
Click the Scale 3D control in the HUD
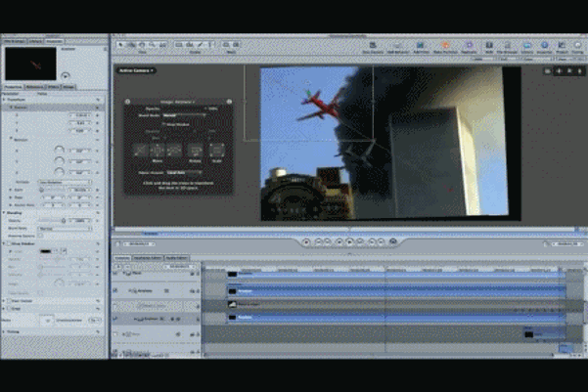pyautogui.click(x=218, y=149)
